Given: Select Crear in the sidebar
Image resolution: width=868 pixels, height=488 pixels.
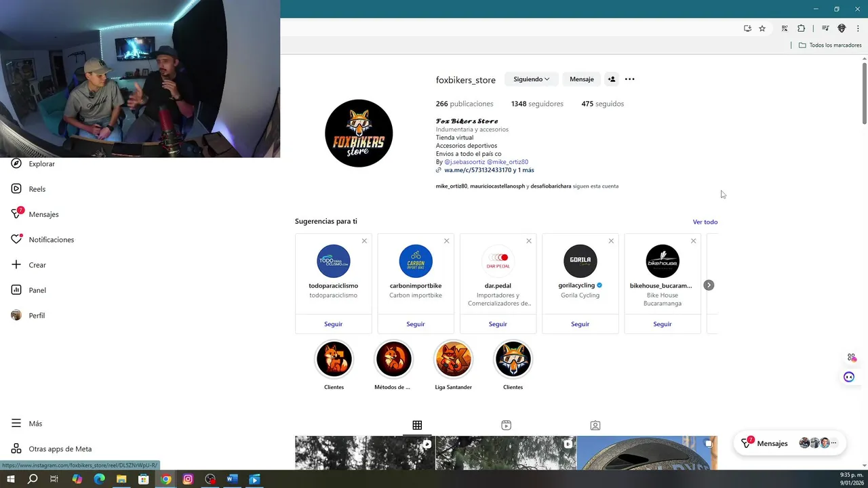Looking at the screenshot, I should [x=28, y=265].
